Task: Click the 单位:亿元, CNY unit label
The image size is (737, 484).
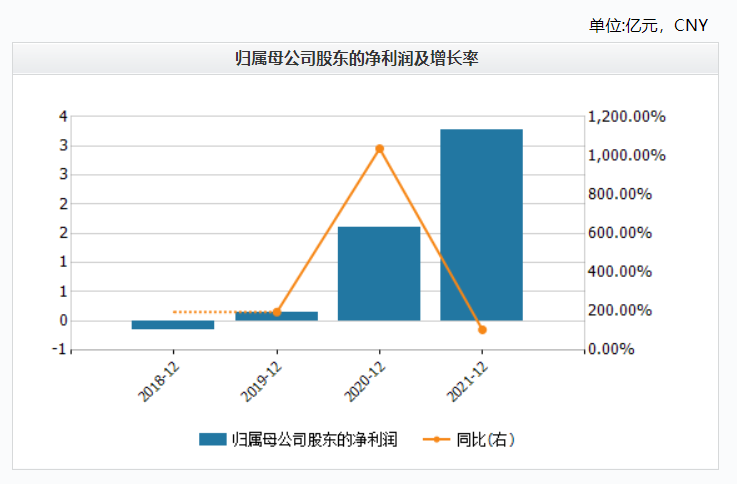Action: (648, 25)
